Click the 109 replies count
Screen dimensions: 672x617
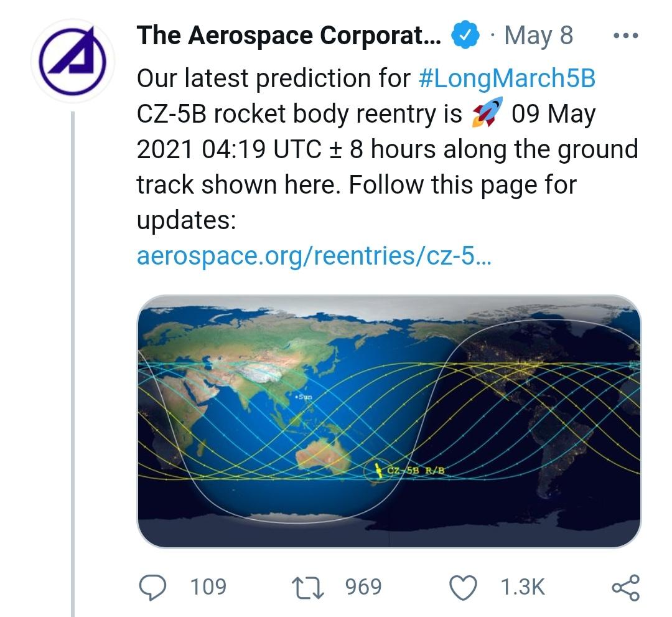coord(208,587)
